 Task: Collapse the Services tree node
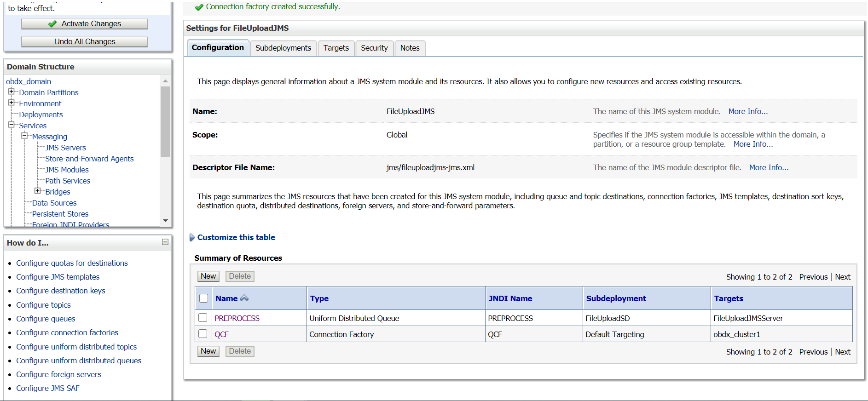(12, 125)
